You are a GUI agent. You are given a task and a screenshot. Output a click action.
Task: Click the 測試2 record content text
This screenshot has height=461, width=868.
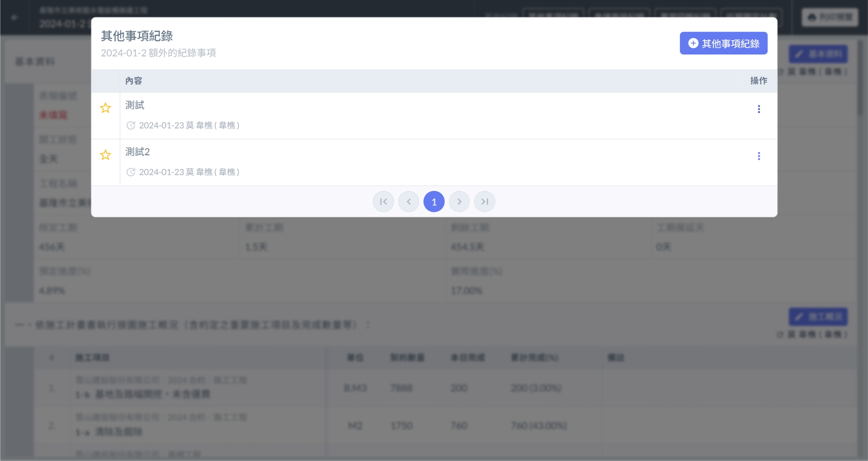[x=138, y=152]
